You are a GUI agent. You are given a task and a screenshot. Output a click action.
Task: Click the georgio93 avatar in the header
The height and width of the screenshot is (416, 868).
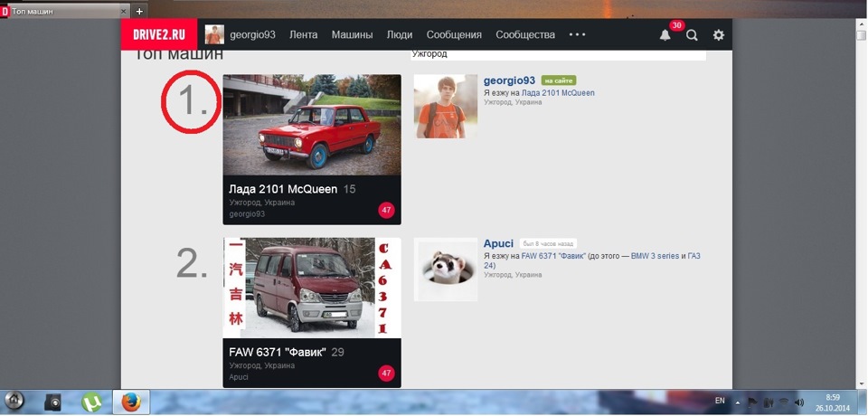tap(214, 34)
